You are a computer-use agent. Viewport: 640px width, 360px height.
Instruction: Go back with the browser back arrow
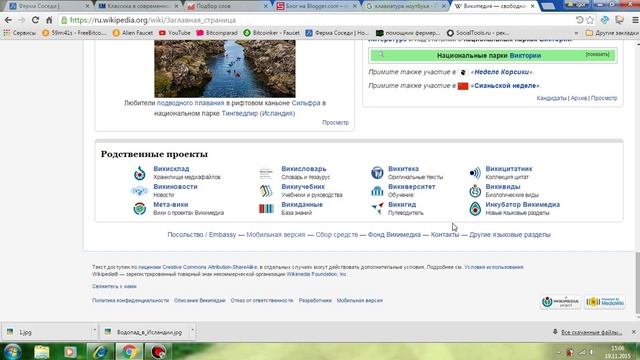tap(8, 20)
